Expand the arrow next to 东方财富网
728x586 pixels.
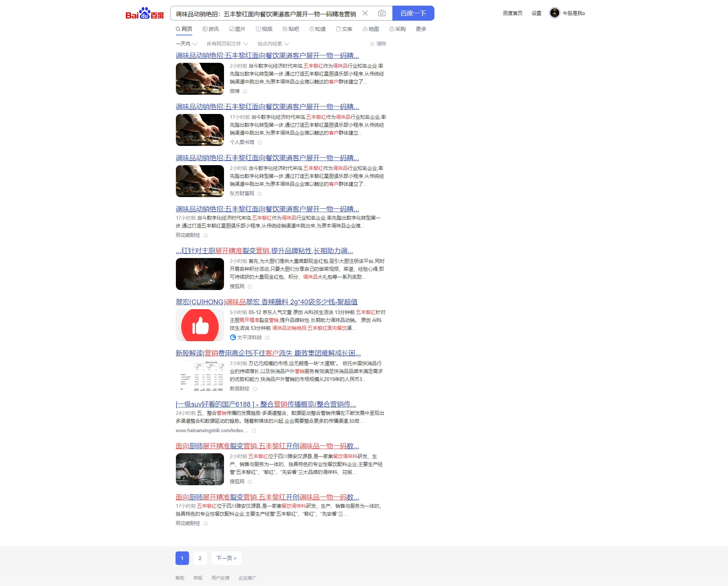pyautogui.click(x=260, y=194)
